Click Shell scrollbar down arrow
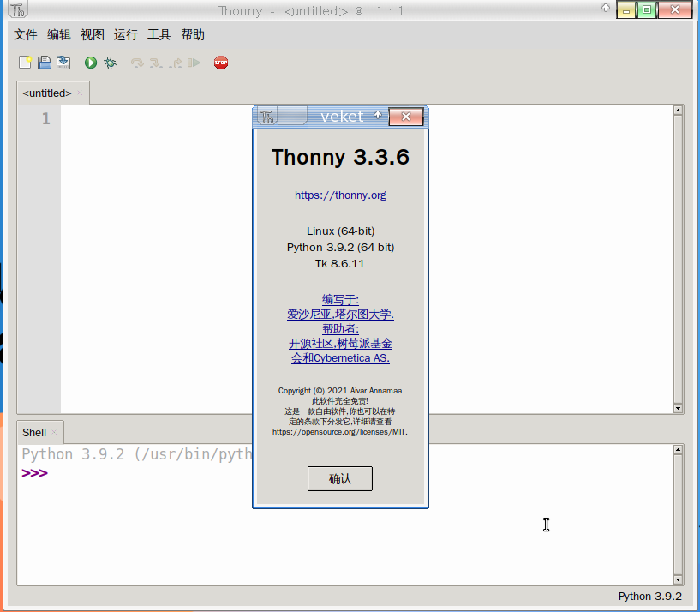700x612 pixels. tap(678, 579)
